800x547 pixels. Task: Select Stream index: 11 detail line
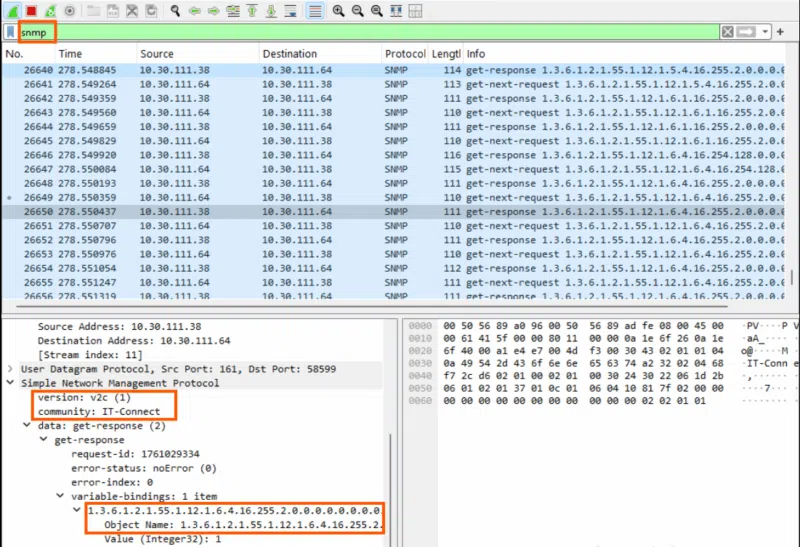point(90,355)
